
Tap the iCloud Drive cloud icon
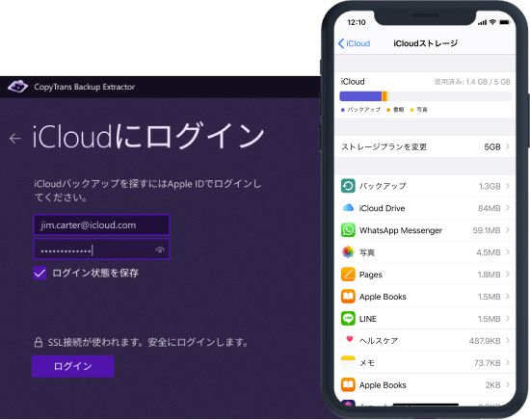tap(348, 208)
